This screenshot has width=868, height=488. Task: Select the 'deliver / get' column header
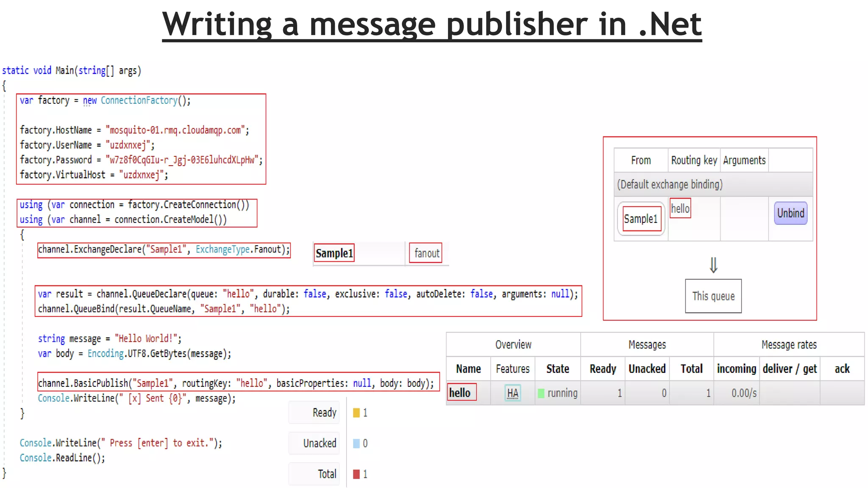[790, 369]
